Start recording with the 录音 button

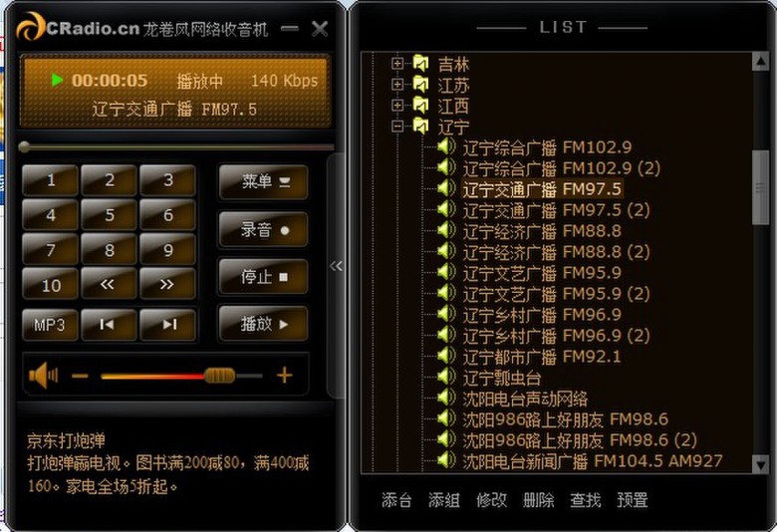click(x=263, y=229)
